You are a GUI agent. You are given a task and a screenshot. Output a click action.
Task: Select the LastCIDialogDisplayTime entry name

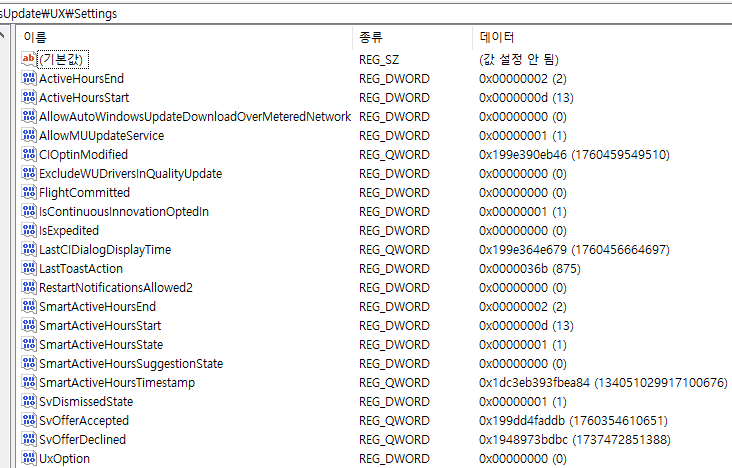105,249
